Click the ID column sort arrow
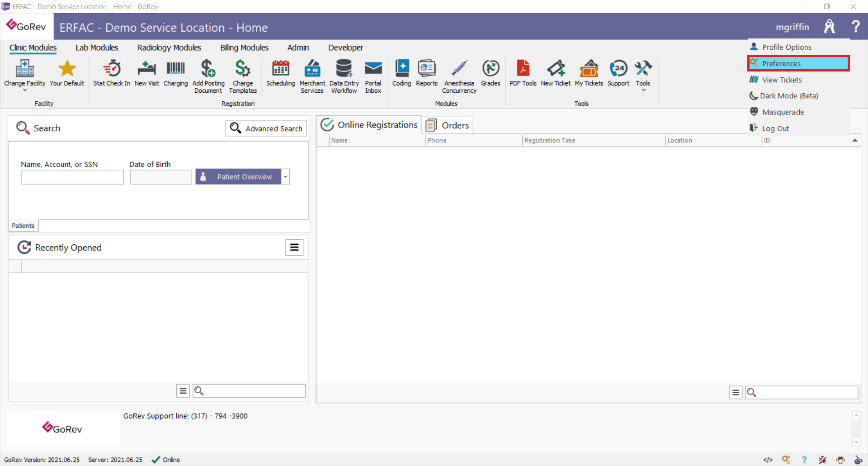This screenshot has width=868, height=466. pyautogui.click(x=855, y=140)
